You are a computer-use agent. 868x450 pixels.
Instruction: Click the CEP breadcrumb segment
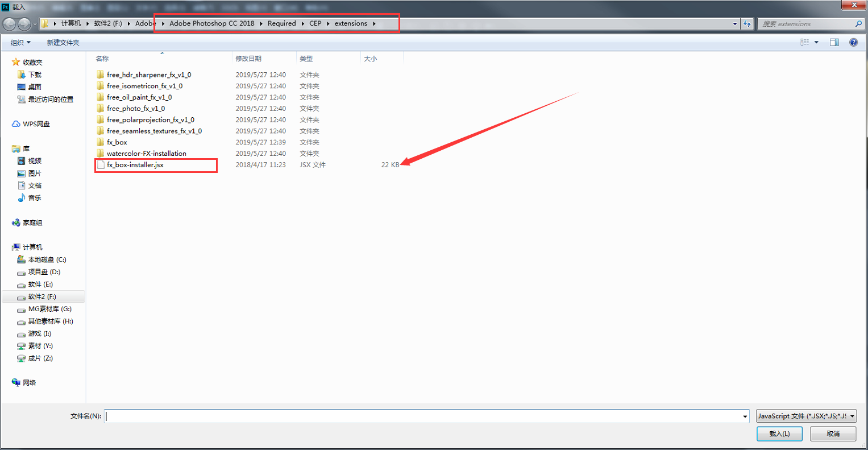point(315,23)
